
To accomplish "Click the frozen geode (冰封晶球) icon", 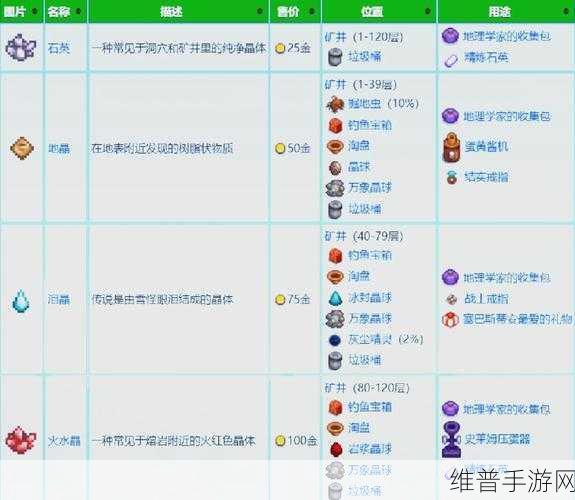I will (x=335, y=298).
